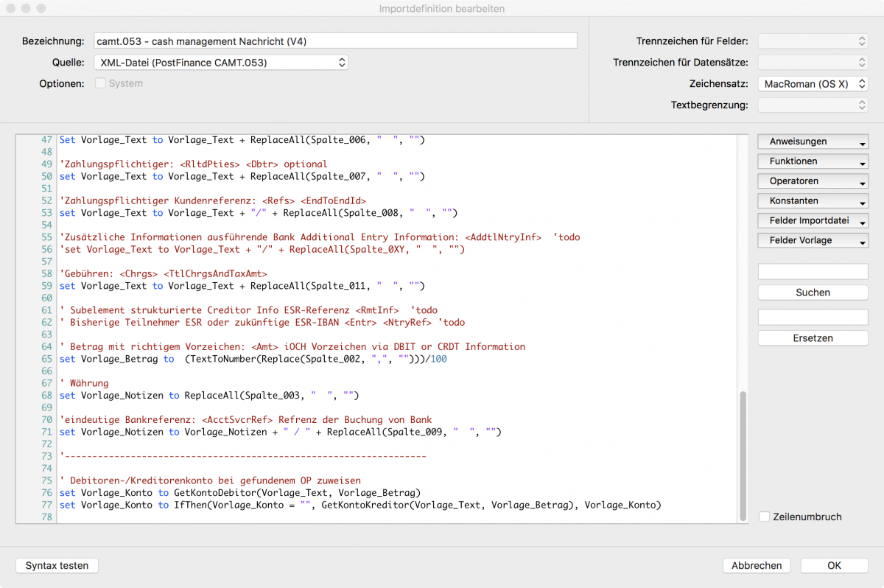Click the Suchen button
This screenshot has height=588, width=884.
coord(813,293)
